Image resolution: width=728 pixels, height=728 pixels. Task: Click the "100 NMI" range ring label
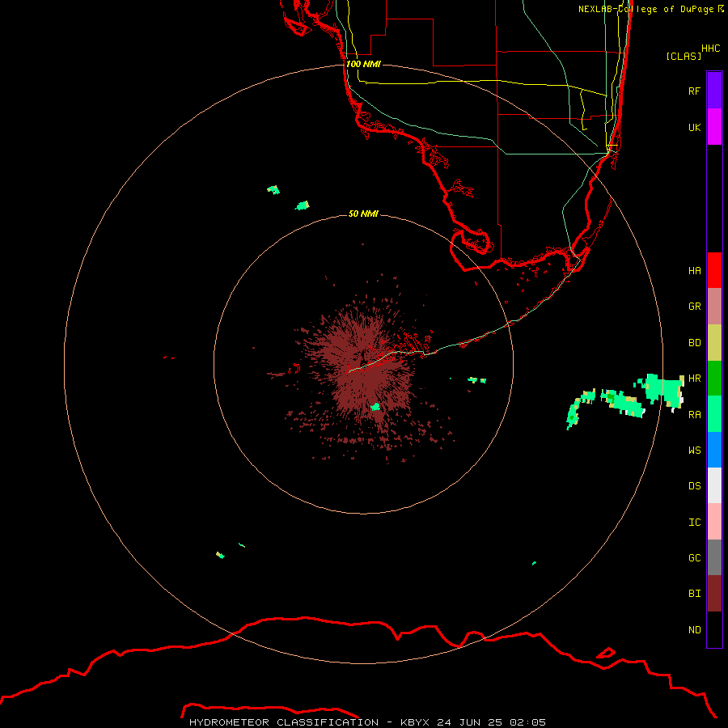point(363,64)
